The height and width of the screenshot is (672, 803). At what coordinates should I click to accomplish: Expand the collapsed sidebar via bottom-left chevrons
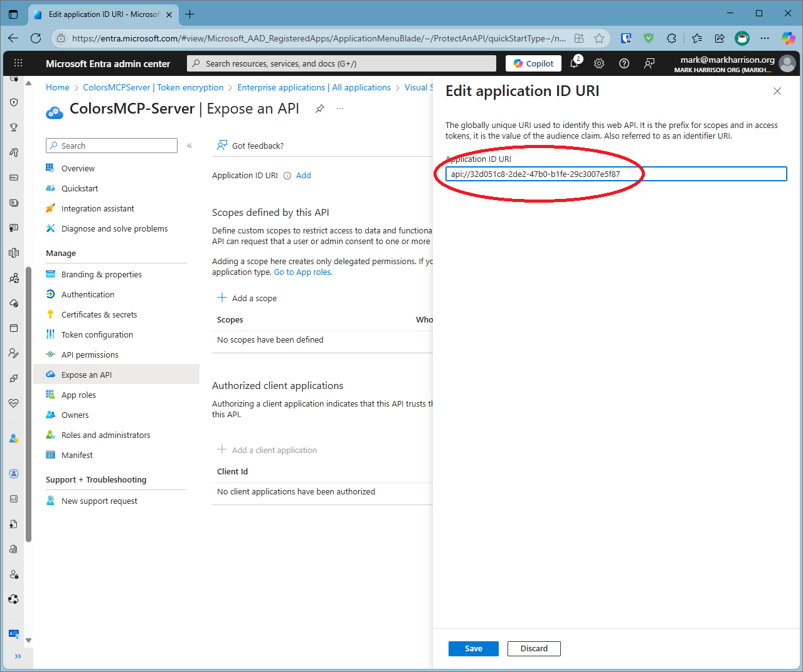tap(18, 656)
